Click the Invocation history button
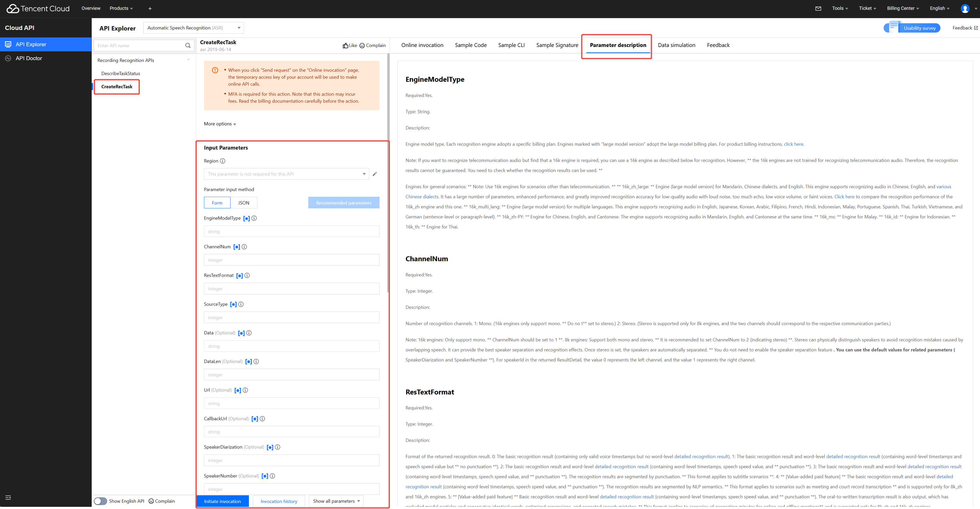This screenshot has width=980, height=509. (279, 502)
